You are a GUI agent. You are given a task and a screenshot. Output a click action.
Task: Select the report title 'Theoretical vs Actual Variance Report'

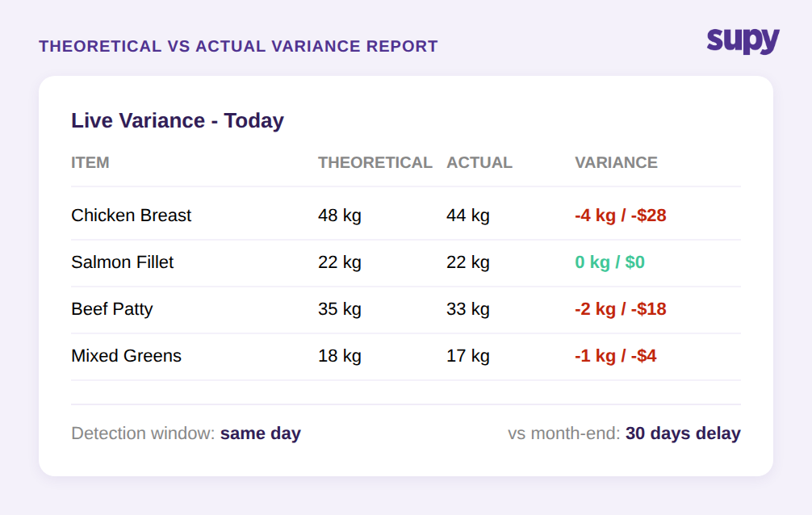pos(238,46)
